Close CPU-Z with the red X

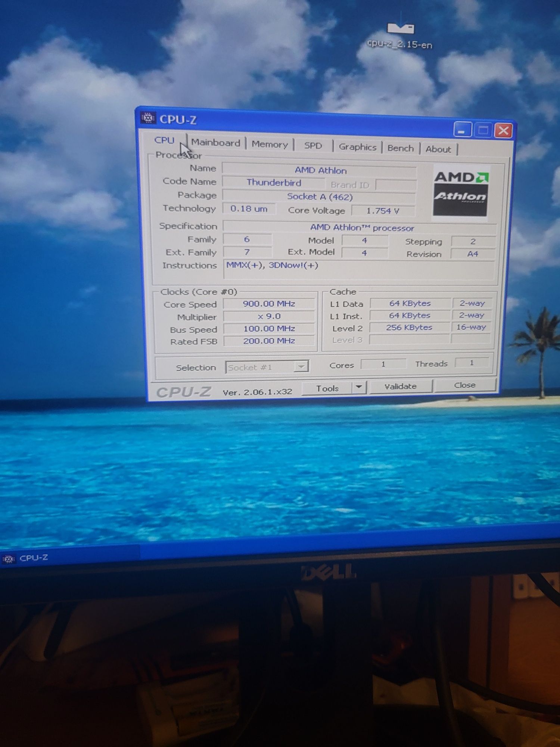coord(503,131)
